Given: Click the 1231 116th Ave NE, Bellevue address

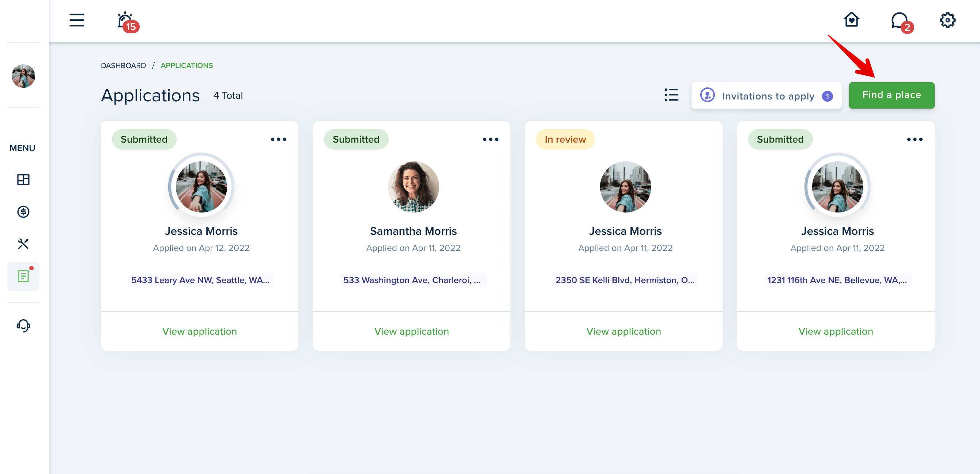Looking at the screenshot, I should (x=837, y=280).
